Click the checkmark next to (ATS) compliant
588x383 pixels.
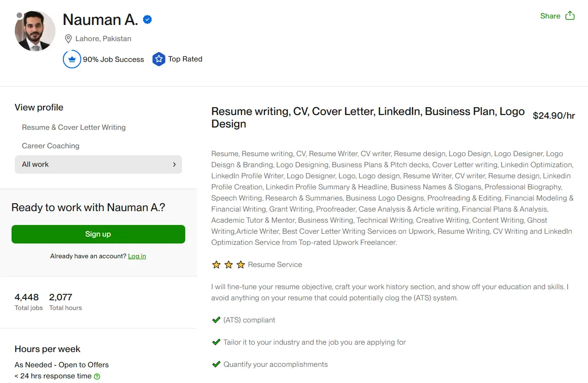216,320
